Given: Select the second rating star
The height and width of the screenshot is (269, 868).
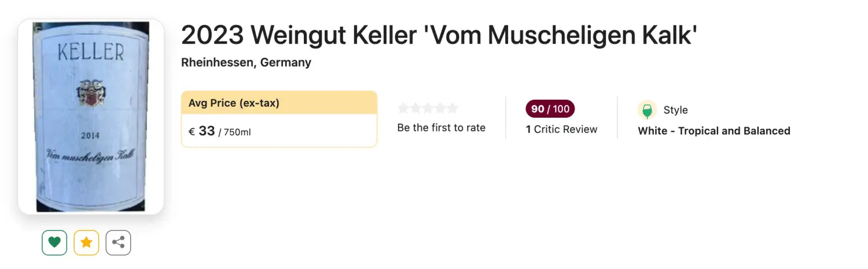Looking at the screenshot, I should click(415, 108).
